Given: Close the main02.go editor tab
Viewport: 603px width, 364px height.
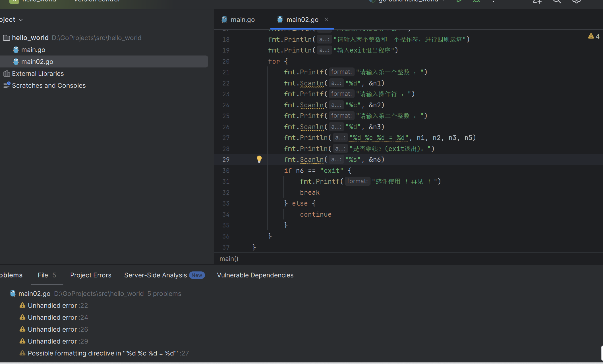Looking at the screenshot, I should pos(326,19).
